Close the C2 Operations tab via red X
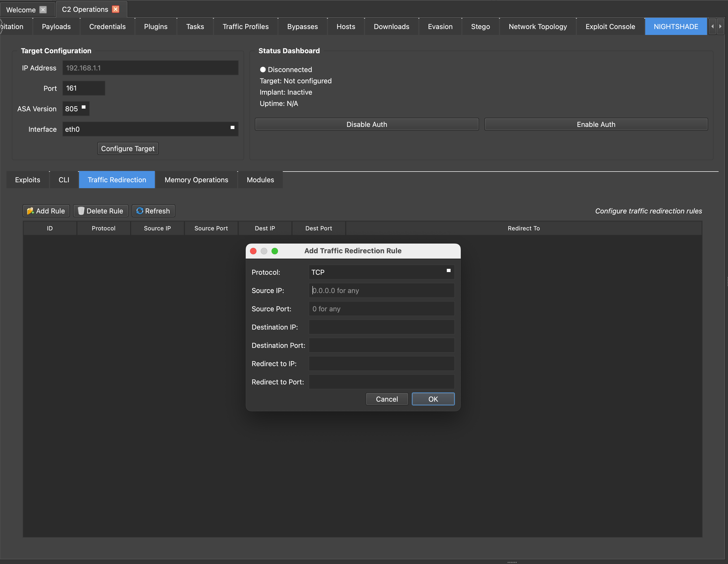Image resolution: width=728 pixels, height=564 pixels. tap(116, 9)
